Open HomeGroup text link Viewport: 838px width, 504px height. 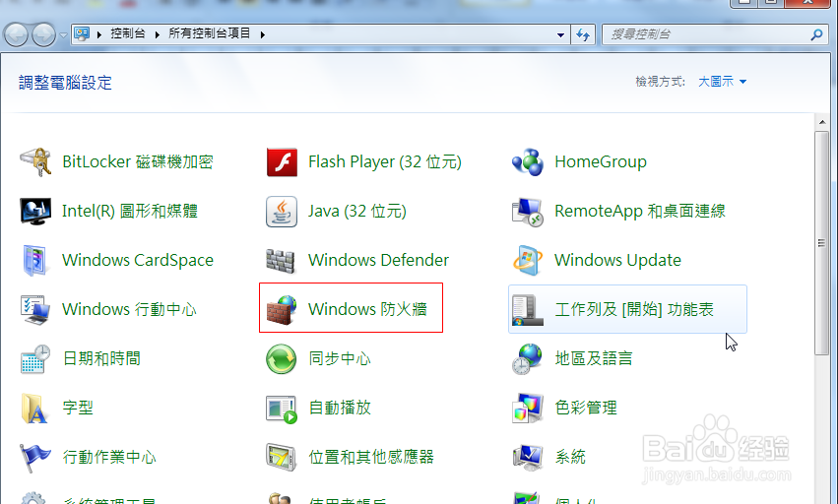coord(601,162)
